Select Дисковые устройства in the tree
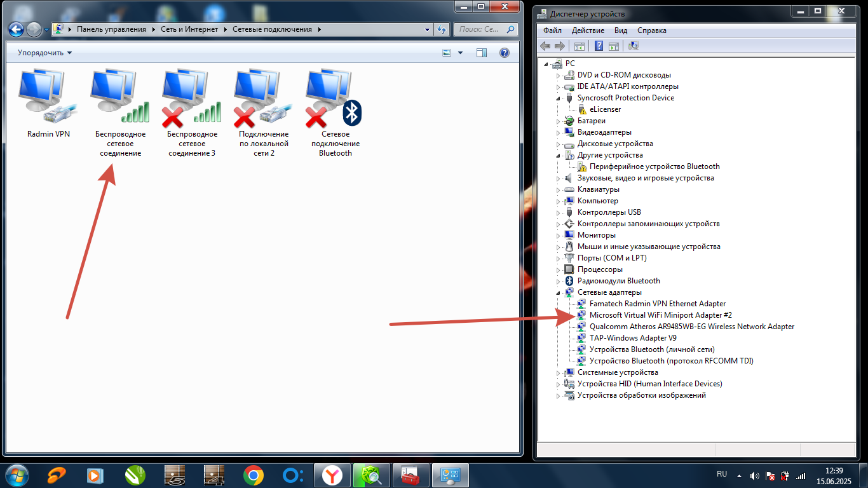The width and height of the screenshot is (868, 488). pyautogui.click(x=615, y=144)
